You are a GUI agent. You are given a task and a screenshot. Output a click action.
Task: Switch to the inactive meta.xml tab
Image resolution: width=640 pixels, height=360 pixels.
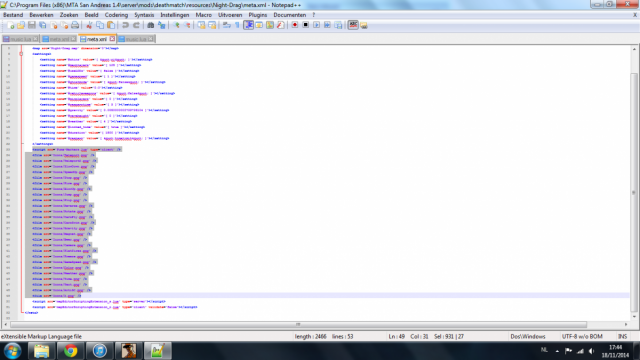(59, 39)
